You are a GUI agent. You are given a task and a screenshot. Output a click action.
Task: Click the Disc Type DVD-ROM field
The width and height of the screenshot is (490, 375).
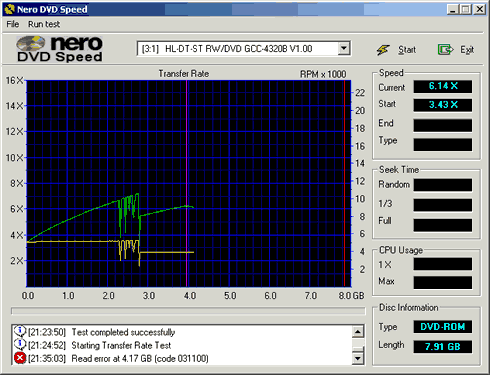tap(443, 327)
